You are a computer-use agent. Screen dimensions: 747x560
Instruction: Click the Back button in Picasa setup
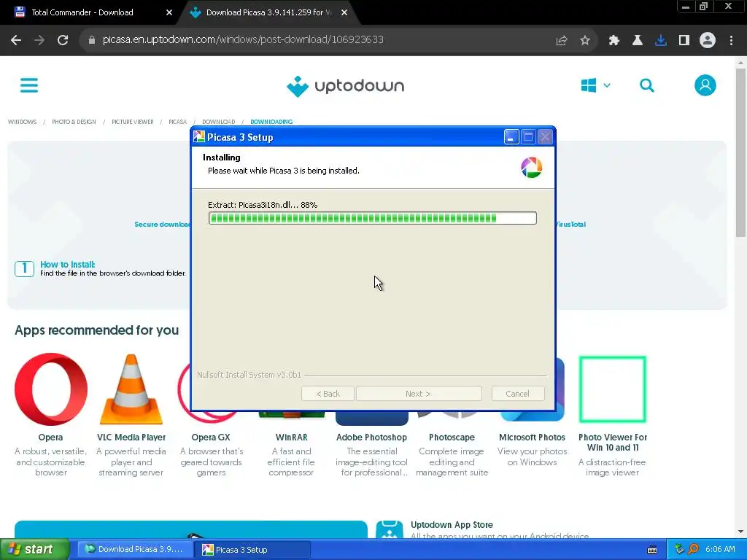328,394
